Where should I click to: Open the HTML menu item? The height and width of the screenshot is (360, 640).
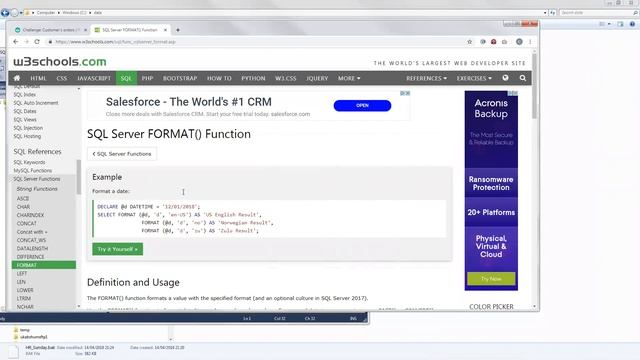pos(38,78)
